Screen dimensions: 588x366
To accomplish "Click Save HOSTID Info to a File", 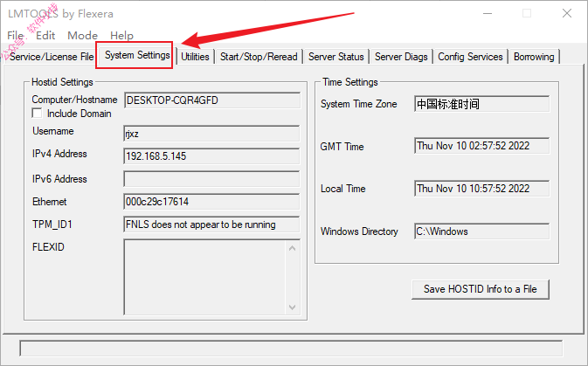I will (x=481, y=289).
